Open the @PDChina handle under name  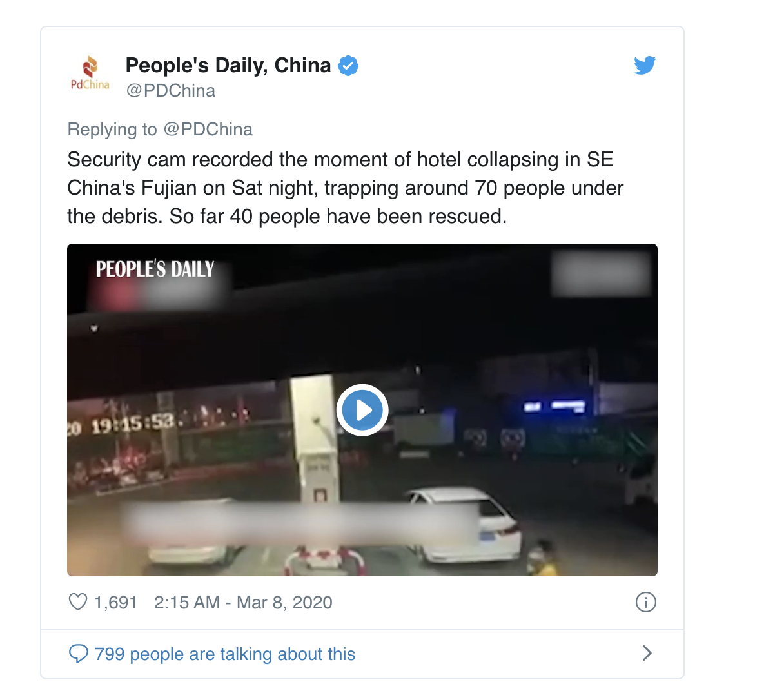[171, 91]
